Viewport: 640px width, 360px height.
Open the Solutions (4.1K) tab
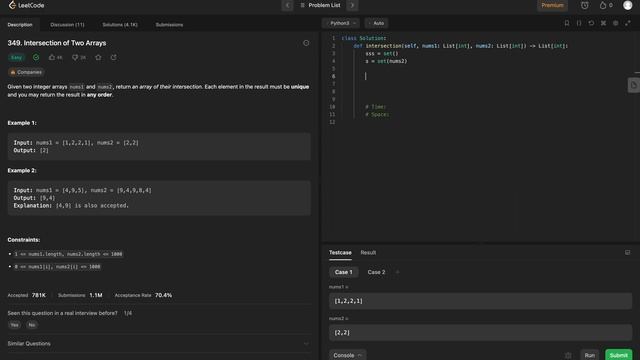pyautogui.click(x=120, y=24)
